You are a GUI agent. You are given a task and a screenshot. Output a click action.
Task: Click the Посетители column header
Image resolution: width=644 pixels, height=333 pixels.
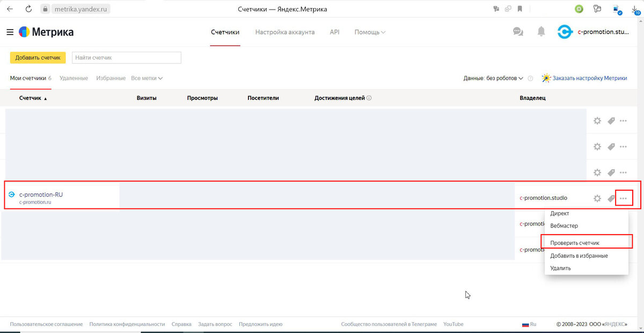click(x=264, y=98)
